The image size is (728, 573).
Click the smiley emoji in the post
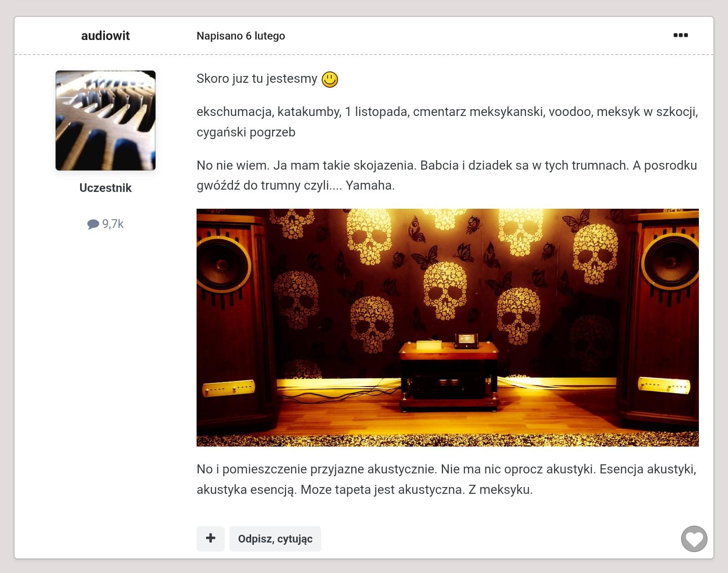point(330,80)
